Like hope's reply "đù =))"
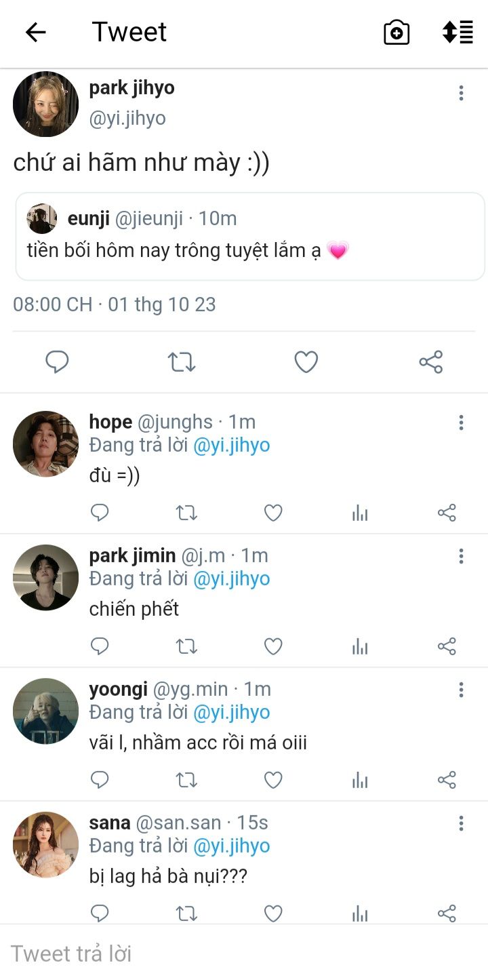Image resolution: width=488 pixels, height=980 pixels. 273,513
